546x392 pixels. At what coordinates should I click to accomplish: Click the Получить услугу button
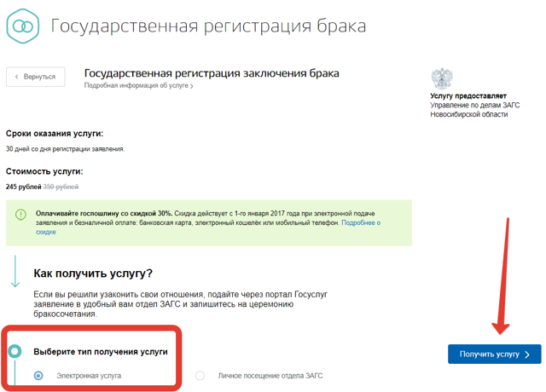coord(495,355)
